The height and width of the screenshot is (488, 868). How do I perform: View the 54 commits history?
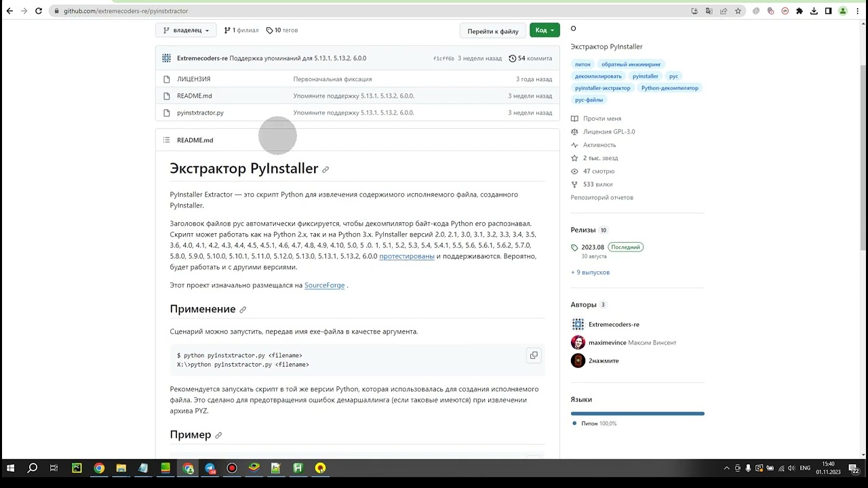pyautogui.click(x=530, y=58)
